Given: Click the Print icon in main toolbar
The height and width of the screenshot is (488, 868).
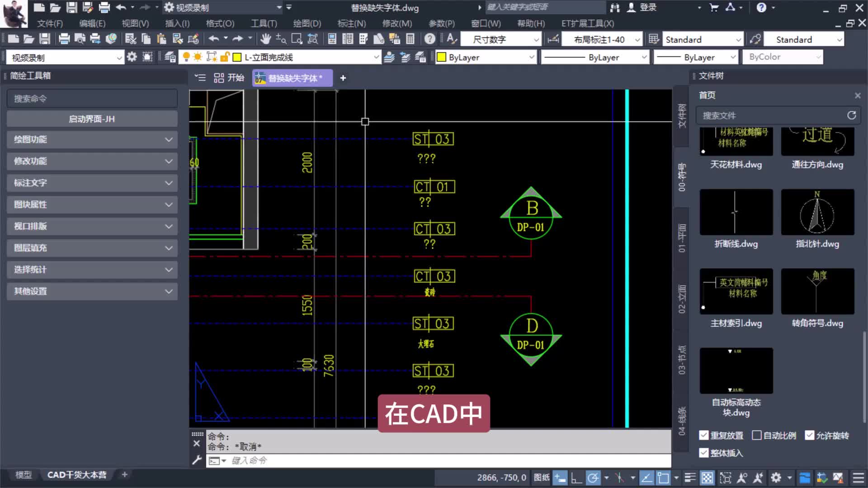Looking at the screenshot, I should (x=64, y=39).
